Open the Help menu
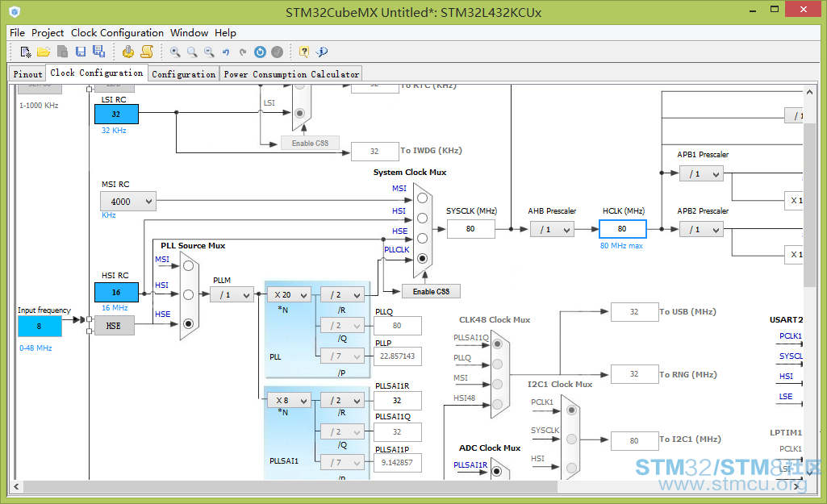This screenshot has height=504, width=827. pyautogui.click(x=225, y=33)
